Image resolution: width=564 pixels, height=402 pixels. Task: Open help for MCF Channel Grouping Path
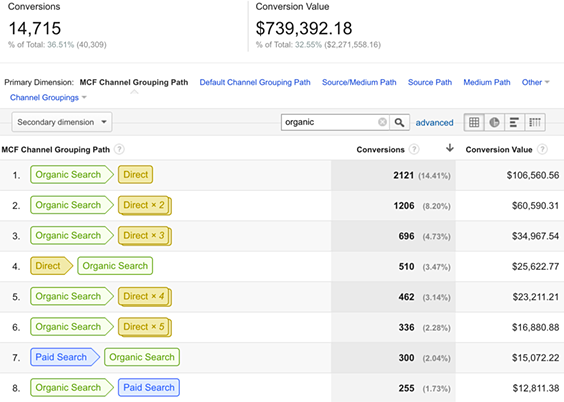tap(119, 149)
